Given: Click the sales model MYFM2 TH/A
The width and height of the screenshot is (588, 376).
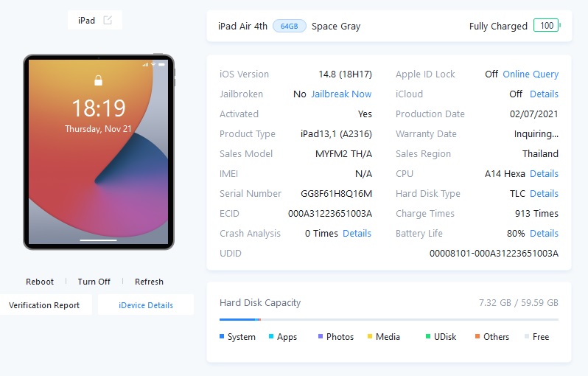Looking at the screenshot, I should 343,154.
